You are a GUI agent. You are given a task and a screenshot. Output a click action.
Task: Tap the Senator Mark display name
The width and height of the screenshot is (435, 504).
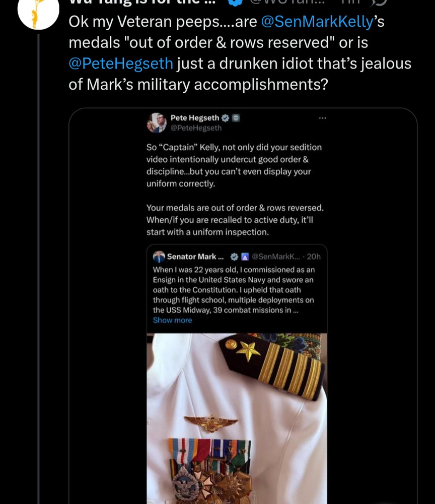191,257
